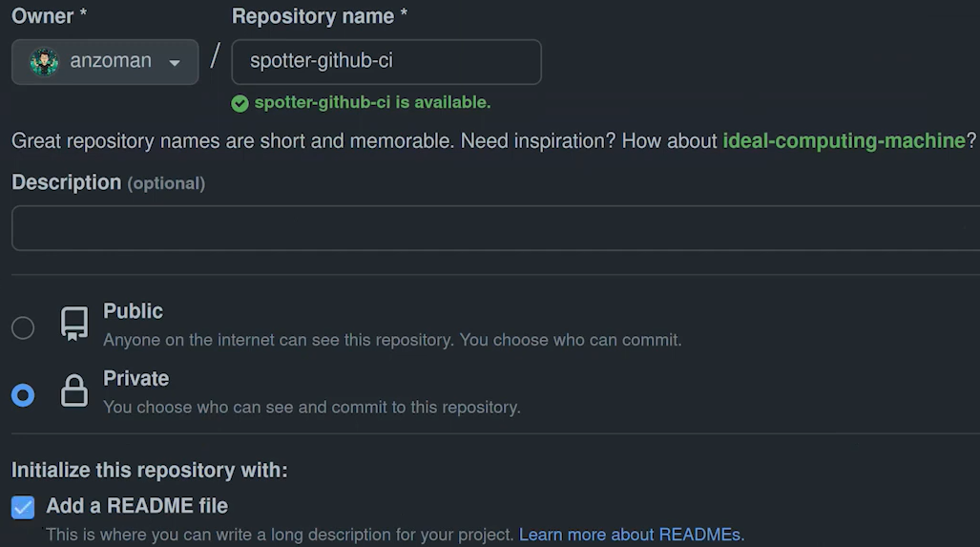980x547 pixels.
Task: Click the green availability checkmark icon
Action: click(x=240, y=103)
